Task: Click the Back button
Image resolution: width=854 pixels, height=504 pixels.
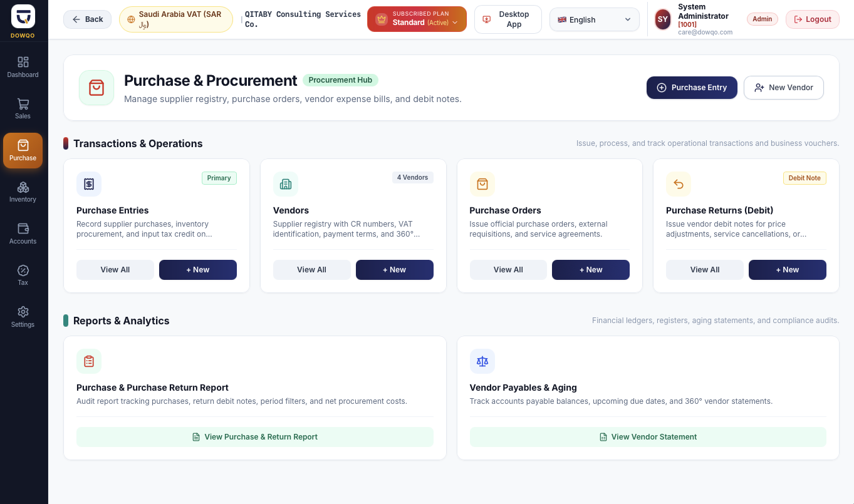Action: click(x=88, y=19)
